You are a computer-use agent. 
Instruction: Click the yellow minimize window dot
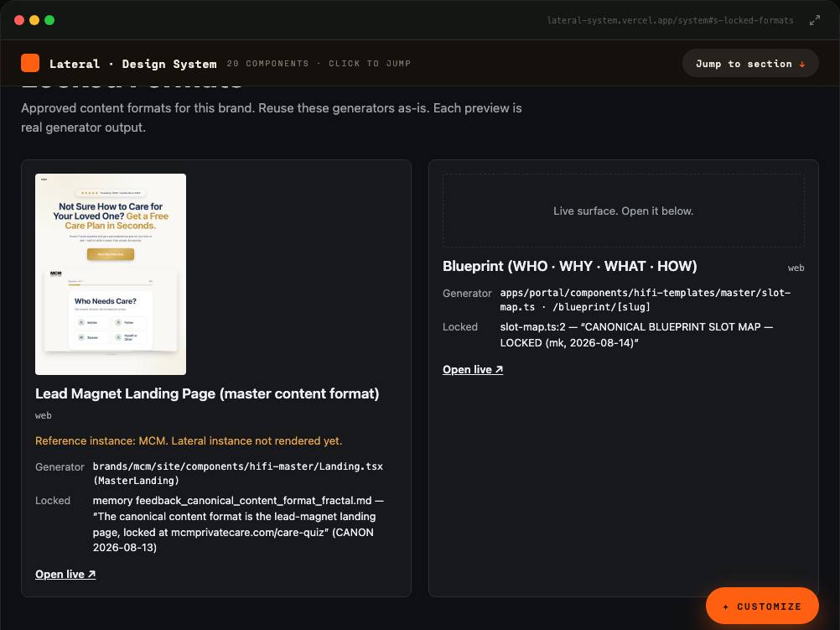point(34,20)
